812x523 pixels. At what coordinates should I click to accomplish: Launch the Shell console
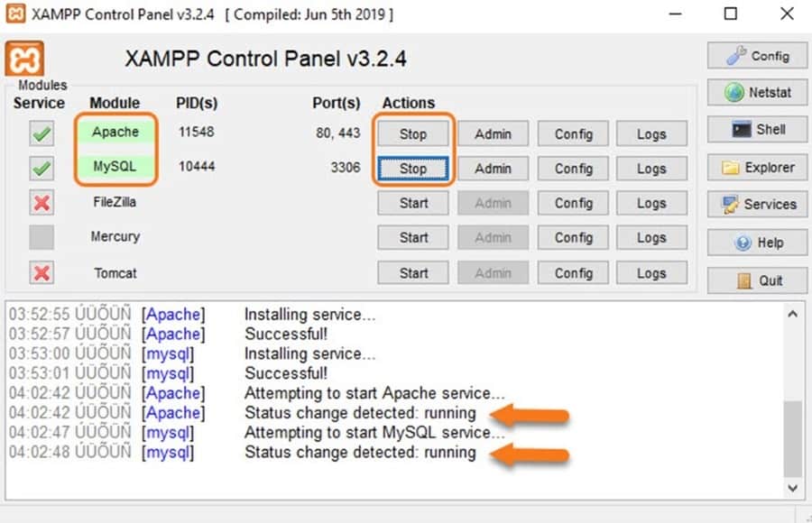pyautogui.click(x=757, y=129)
